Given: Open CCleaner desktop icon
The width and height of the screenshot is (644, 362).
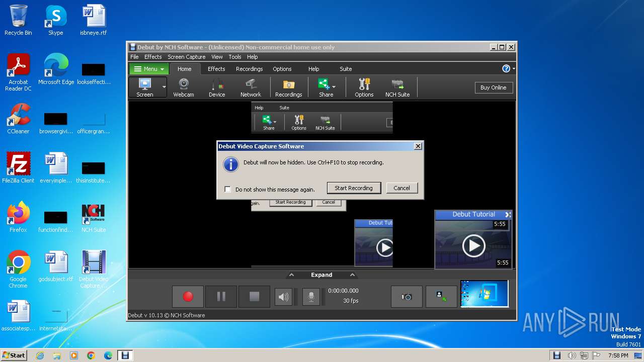Looking at the screenshot, I should (x=18, y=119).
